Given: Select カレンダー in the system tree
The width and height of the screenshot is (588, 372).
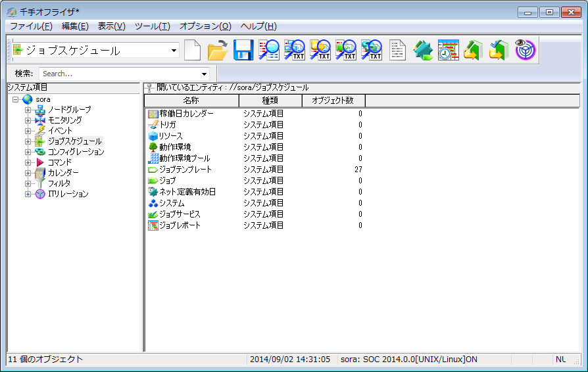Looking at the screenshot, I should pos(63,173).
